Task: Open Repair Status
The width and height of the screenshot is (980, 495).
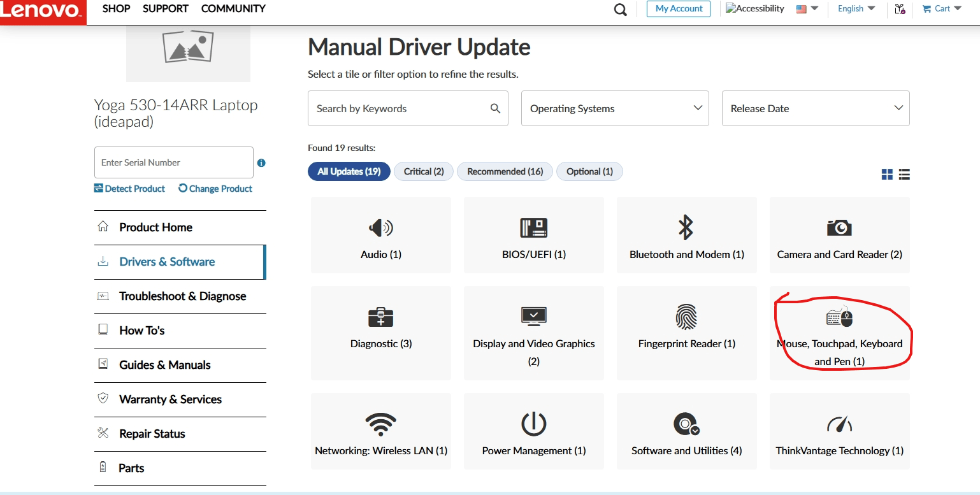Action: (x=180, y=434)
